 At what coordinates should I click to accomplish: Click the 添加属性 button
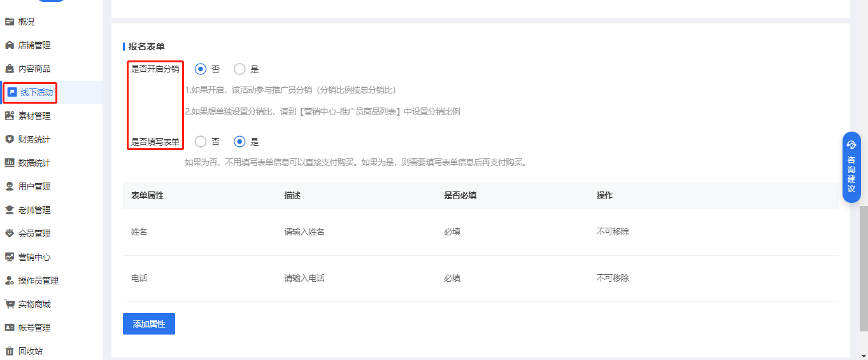click(149, 324)
